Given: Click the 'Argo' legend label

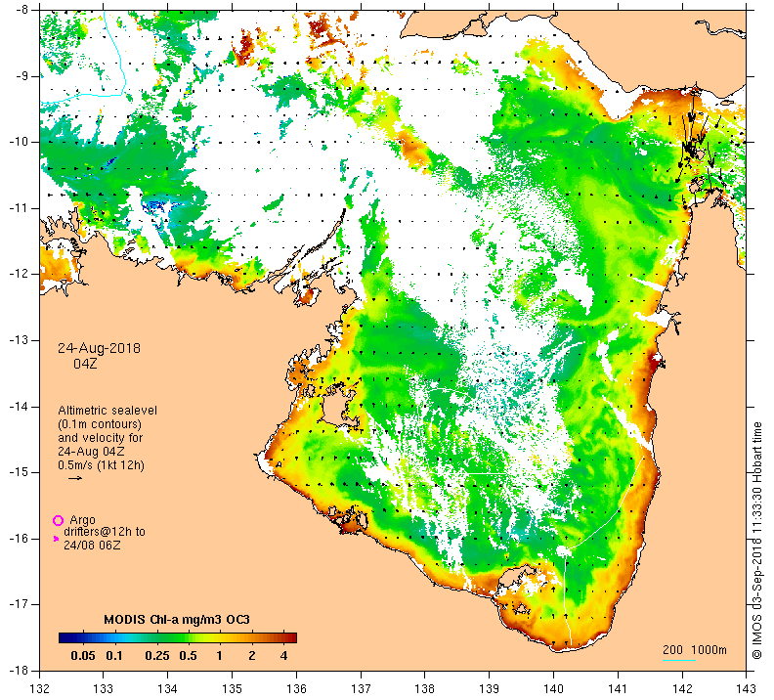Looking at the screenshot, I should (82, 520).
